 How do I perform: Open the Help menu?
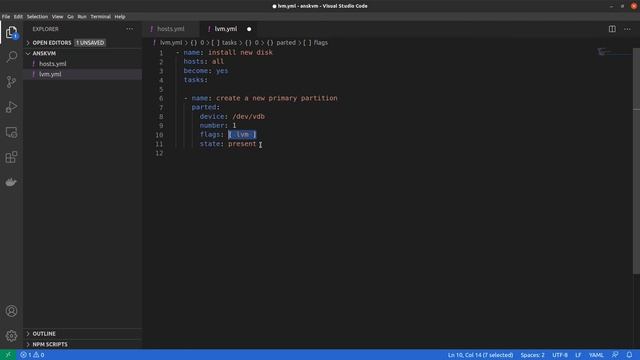pos(120,17)
